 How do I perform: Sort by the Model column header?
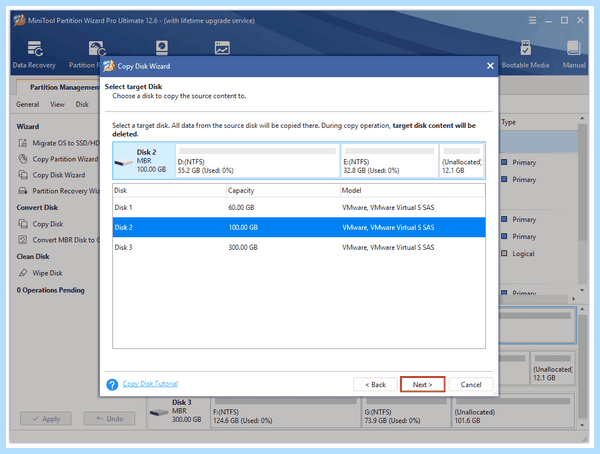point(413,190)
